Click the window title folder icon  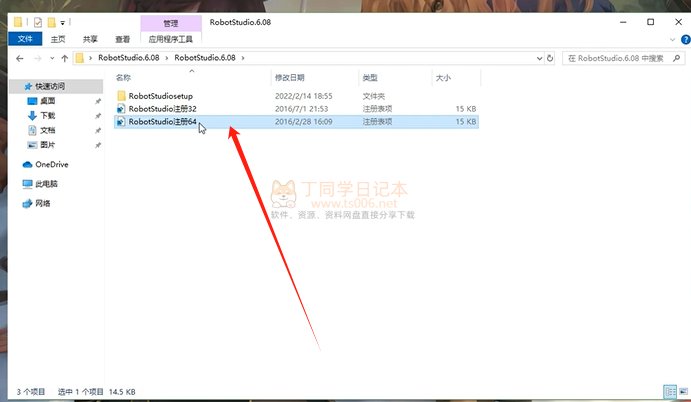(x=18, y=22)
